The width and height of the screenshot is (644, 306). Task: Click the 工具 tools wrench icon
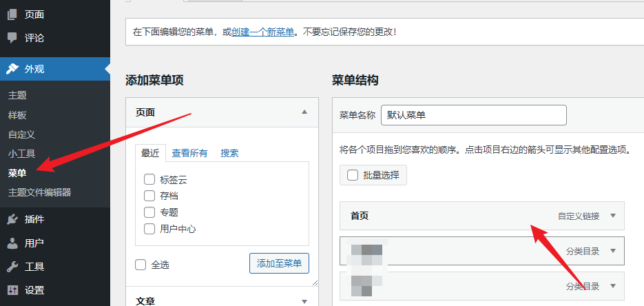tap(12, 267)
